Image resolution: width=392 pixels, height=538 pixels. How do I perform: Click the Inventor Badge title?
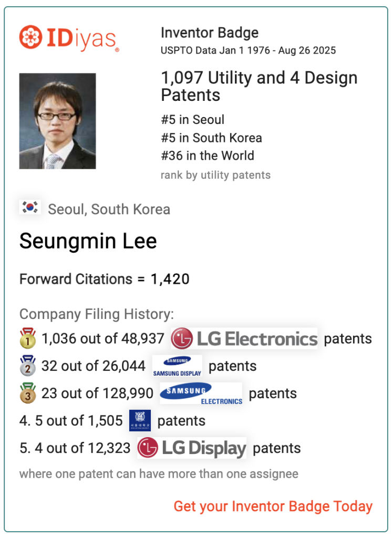(x=210, y=33)
